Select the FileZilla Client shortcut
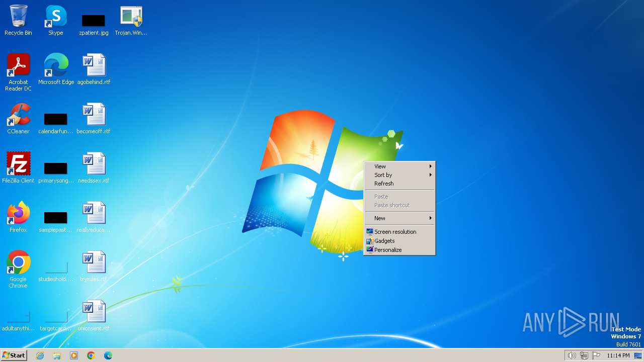 18,168
